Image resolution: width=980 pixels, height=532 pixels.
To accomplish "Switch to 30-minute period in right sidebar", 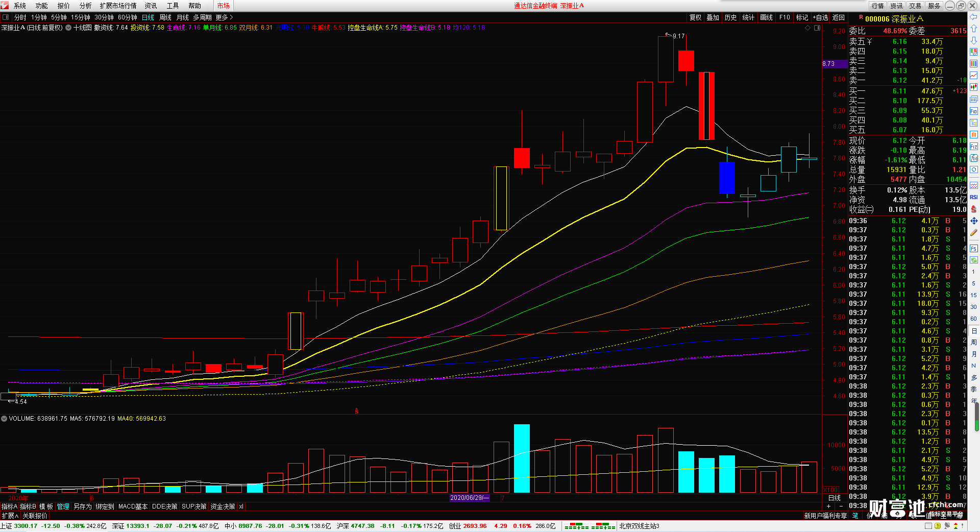I will (x=973, y=307).
